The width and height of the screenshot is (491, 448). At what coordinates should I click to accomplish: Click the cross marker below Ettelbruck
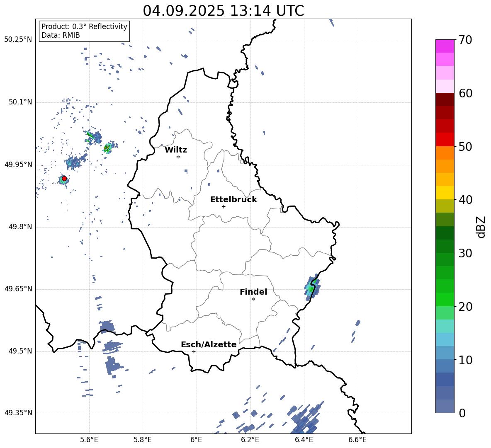[224, 206]
